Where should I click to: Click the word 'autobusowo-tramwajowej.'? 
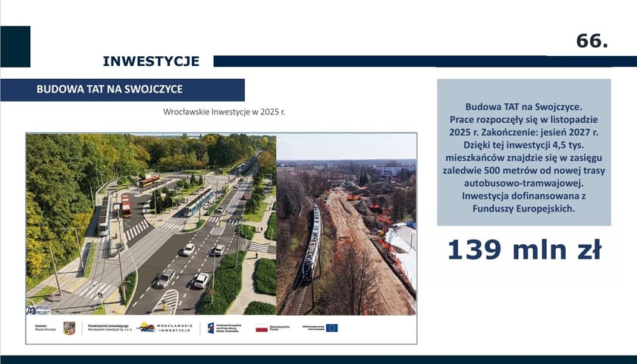524,183
